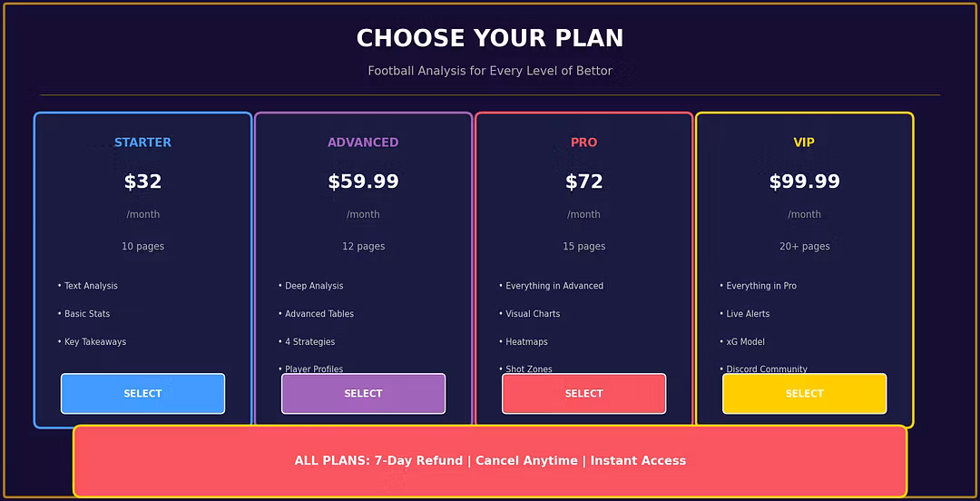Click the $59.99 price text

coord(363,182)
